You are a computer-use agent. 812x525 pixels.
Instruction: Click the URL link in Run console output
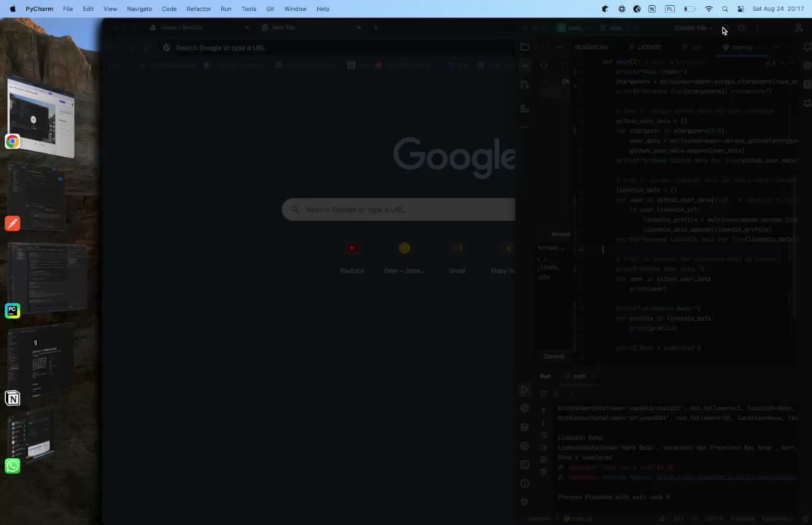pyautogui.click(x=726, y=478)
